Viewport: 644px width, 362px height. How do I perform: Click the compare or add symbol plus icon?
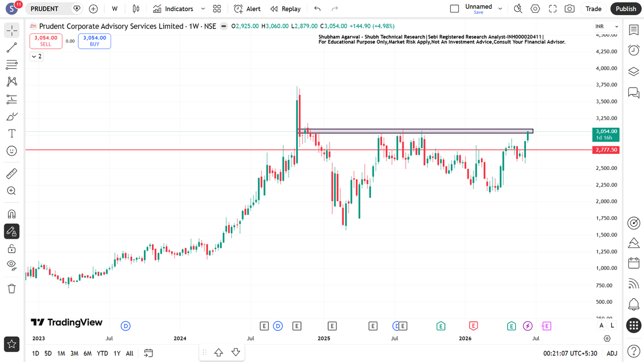coord(93,9)
